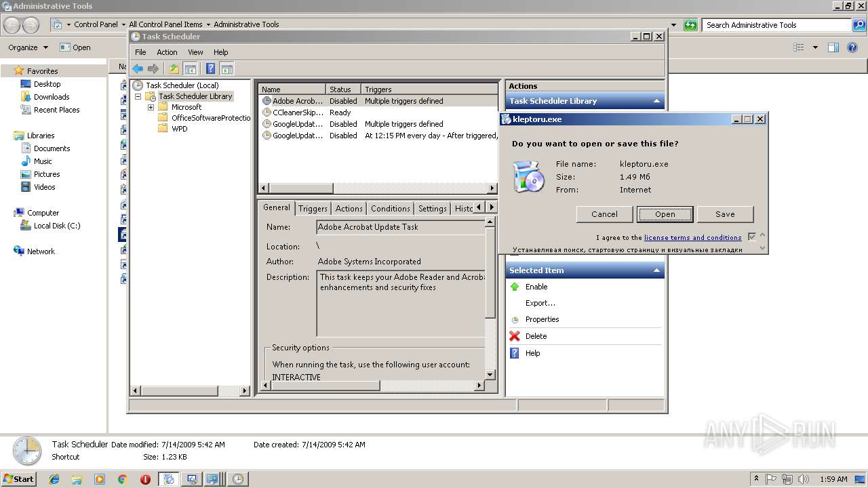The width and height of the screenshot is (868, 488).
Task: Click the Up one level folder icon
Action: [174, 68]
